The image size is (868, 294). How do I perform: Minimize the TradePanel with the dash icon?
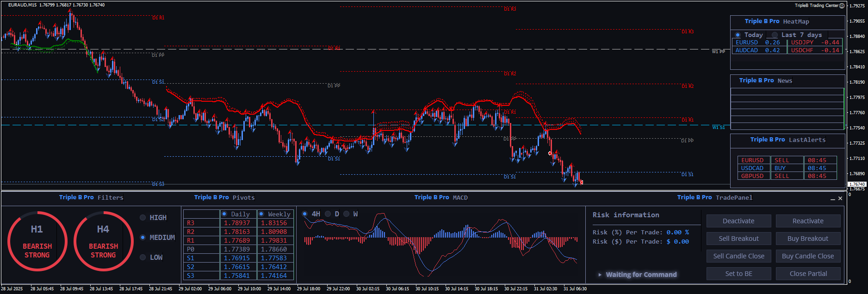click(x=832, y=199)
